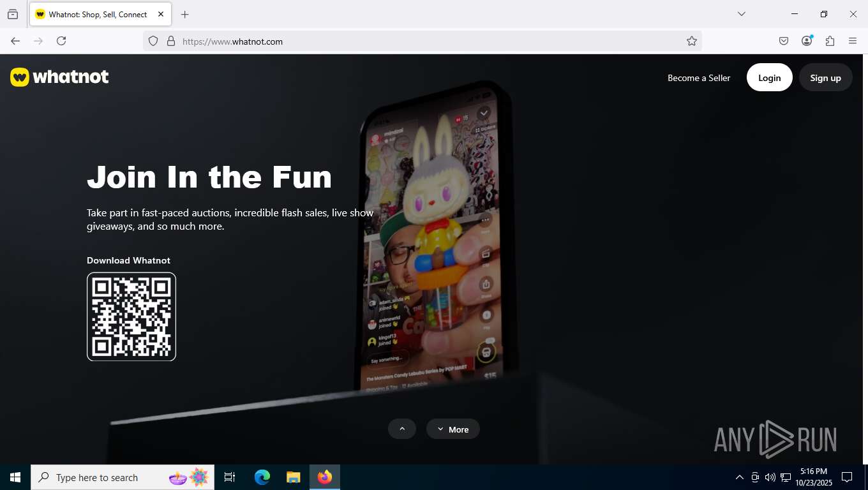
Task: Open Firefox account menu
Action: click(807, 41)
